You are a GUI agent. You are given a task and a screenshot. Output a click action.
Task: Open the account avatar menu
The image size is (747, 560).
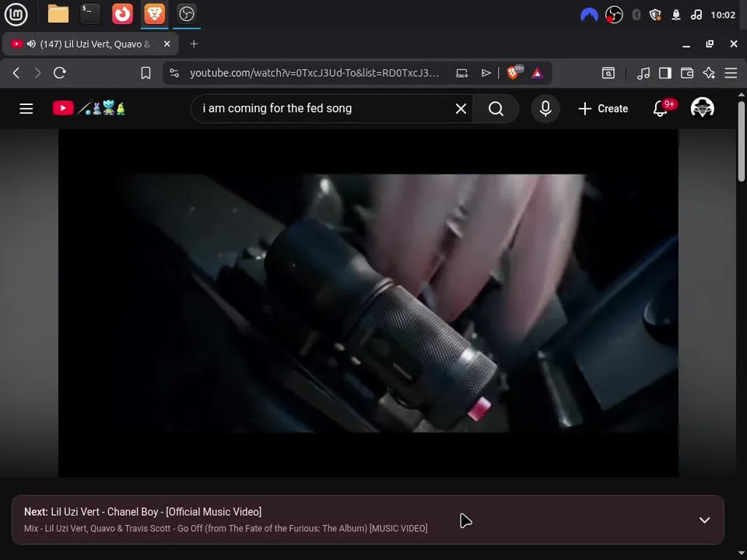pos(702,108)
